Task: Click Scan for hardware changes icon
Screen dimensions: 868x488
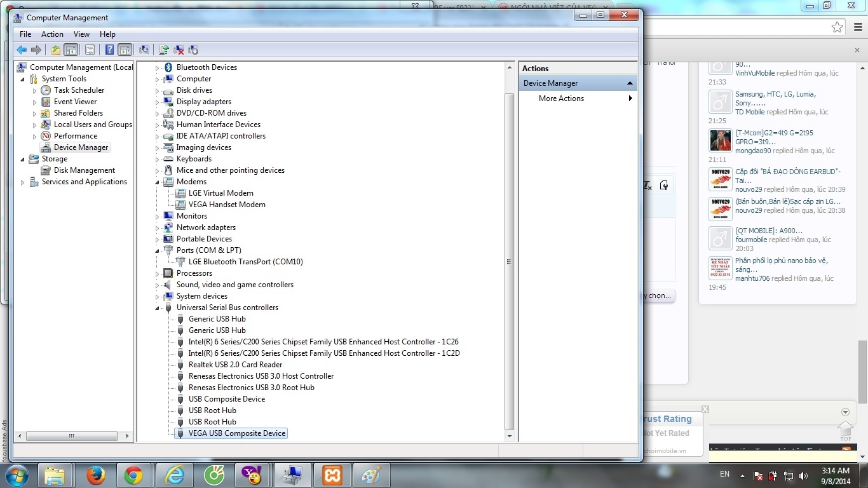Action: 144,50
